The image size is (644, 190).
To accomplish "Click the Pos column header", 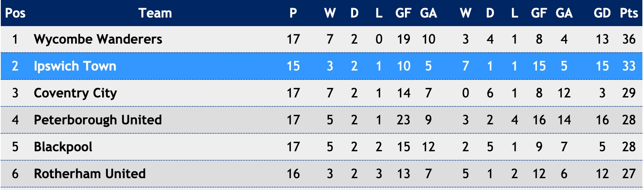I will [15, 13].
